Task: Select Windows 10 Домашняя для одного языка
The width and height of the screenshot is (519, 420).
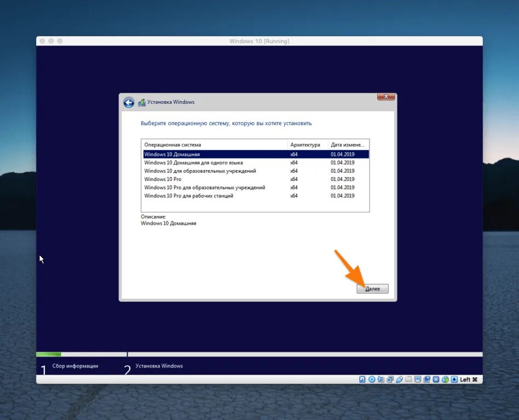Action: click(x=256, y=162)
